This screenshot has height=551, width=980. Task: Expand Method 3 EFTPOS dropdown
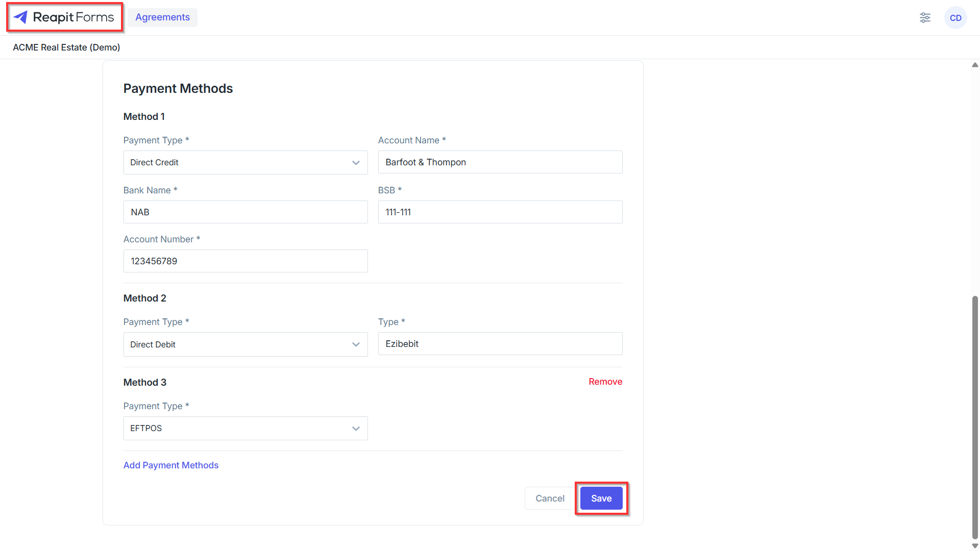pos(246,428)
